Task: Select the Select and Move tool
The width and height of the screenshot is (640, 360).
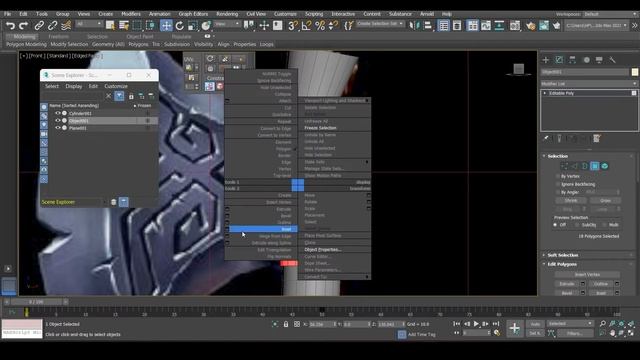Action: pos(166,26)
